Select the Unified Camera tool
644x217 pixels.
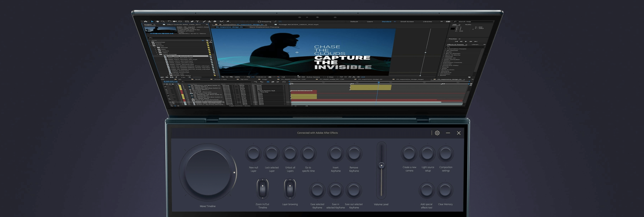175,22
